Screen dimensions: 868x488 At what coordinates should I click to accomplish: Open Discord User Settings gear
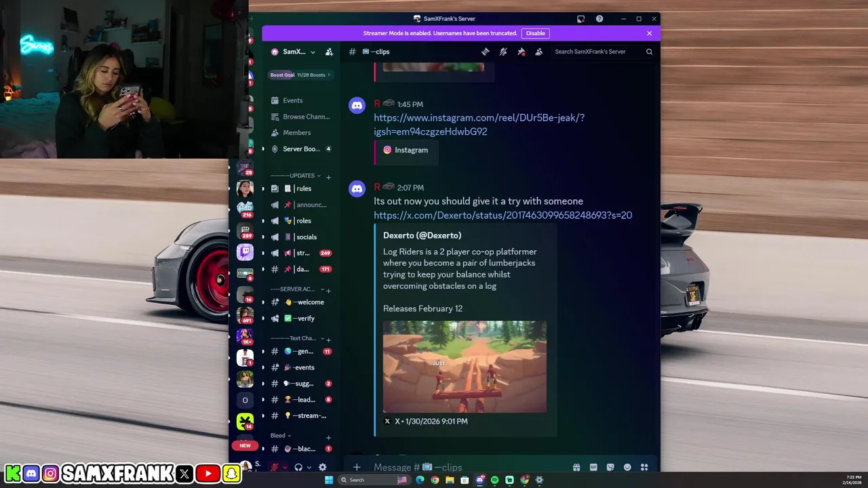click(x=322, y=467)
